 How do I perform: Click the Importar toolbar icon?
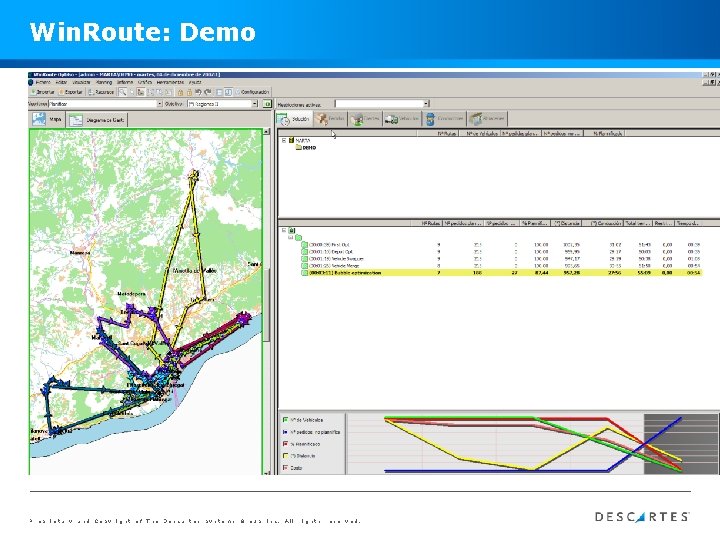(x=33, y=92)
